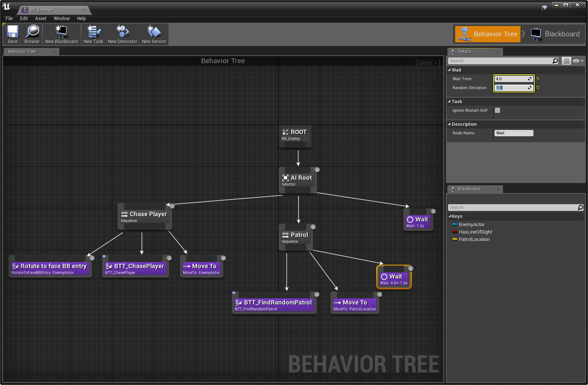
Task: Click the New Decorator toolbar icon
Action: point(122,34)
